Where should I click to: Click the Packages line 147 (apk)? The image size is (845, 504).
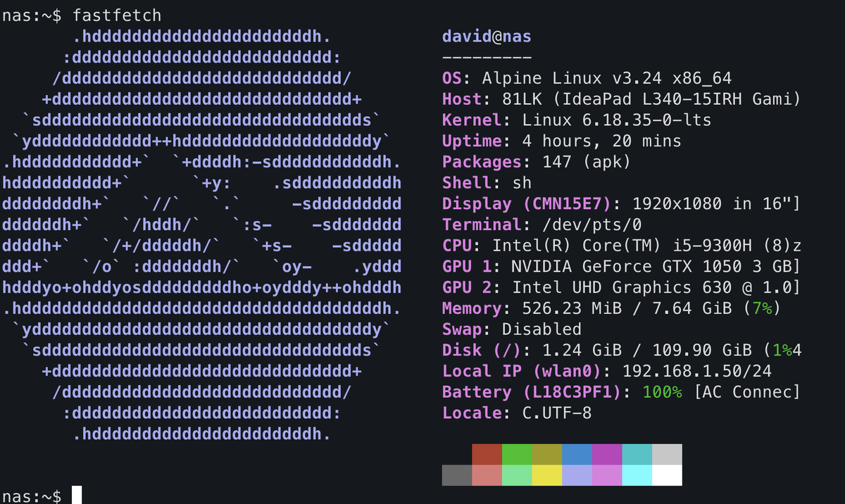click(x=537, y=163)
